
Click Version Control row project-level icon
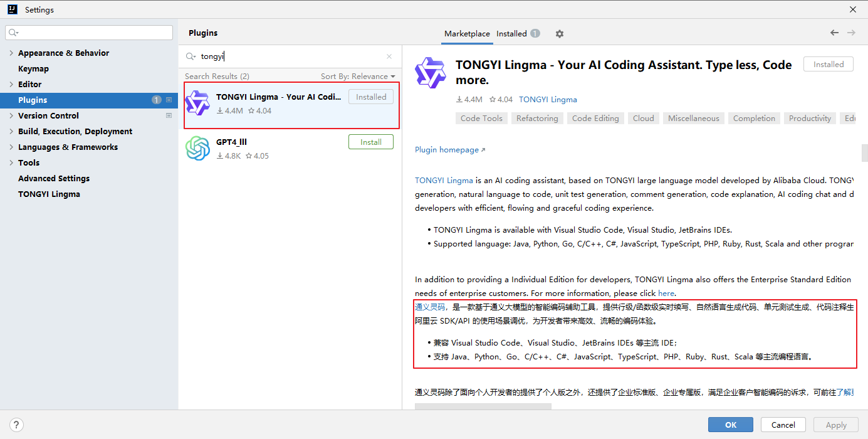(x=169, y=115)
